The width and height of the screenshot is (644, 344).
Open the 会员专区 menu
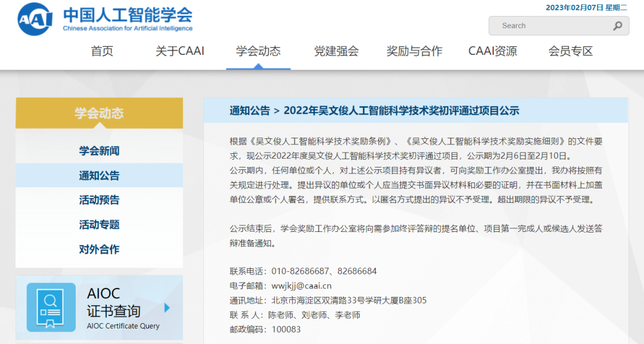pos(571,51)
